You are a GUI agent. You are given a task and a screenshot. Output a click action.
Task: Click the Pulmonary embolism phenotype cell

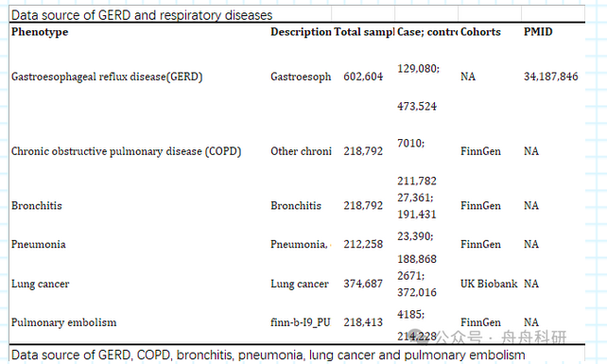click(x=64, y=322)
